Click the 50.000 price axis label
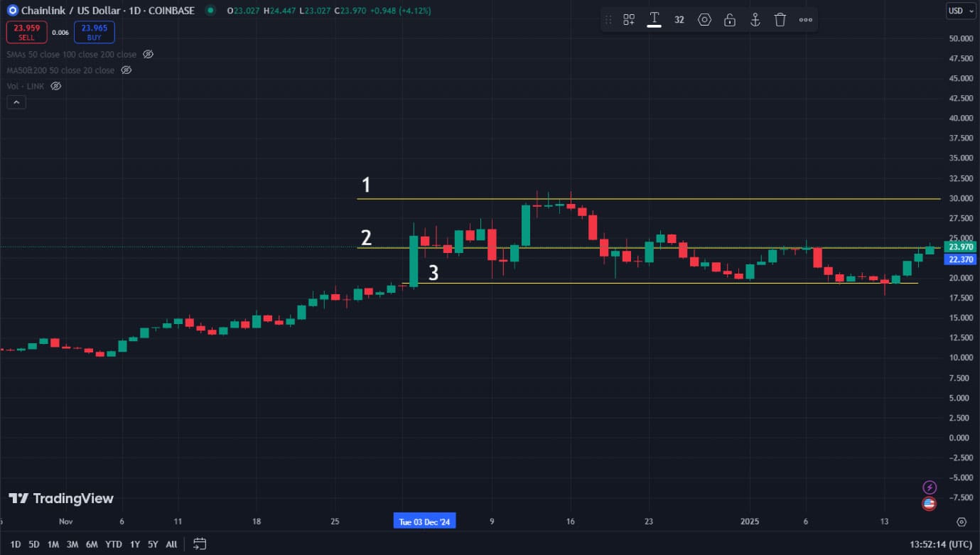 coord(961,38)
